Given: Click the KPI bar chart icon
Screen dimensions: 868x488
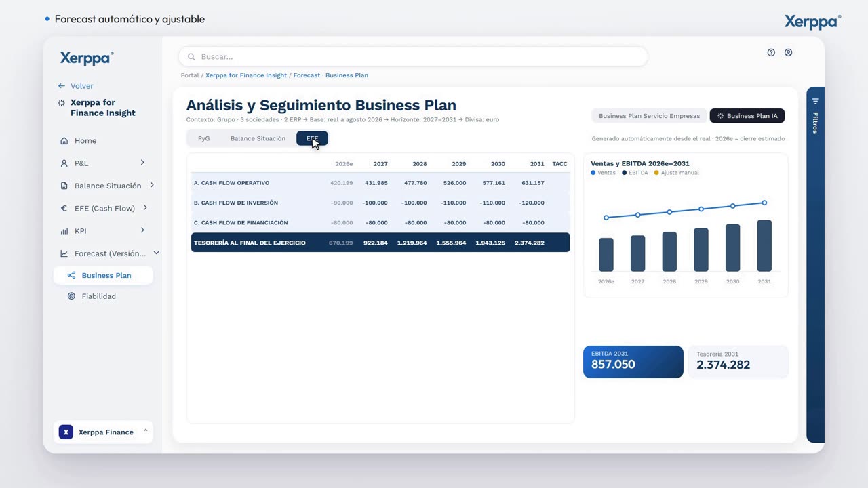Looking at the screenshot, I should pos(64,231).
